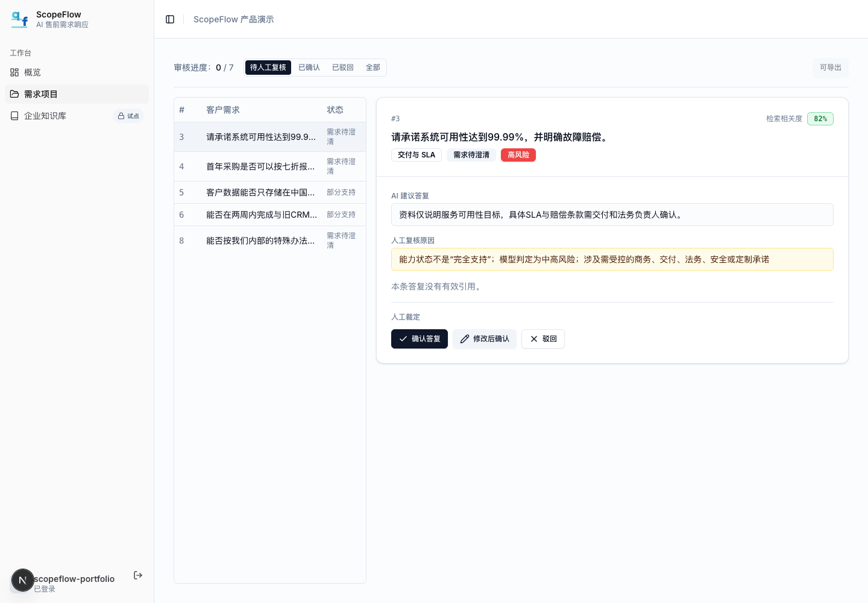Click the pencil icon in 修改后确认
868x603 pixels.
[465, 339]
